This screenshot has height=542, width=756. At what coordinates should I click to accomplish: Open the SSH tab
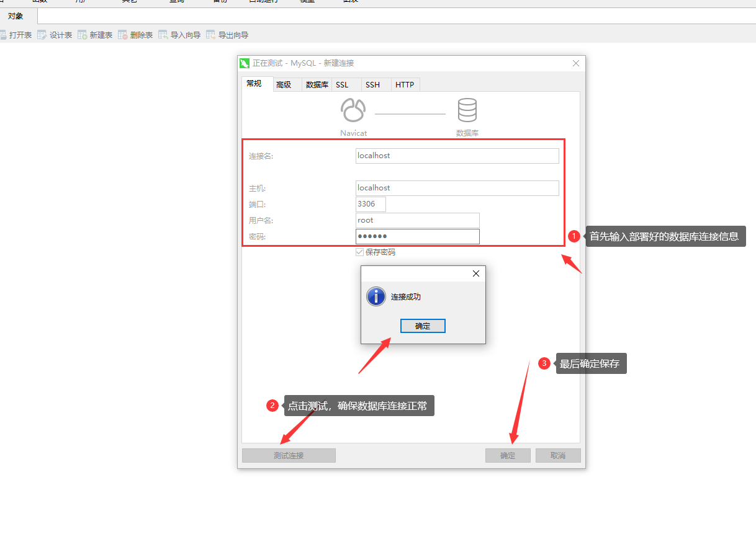tap(372, 85)
